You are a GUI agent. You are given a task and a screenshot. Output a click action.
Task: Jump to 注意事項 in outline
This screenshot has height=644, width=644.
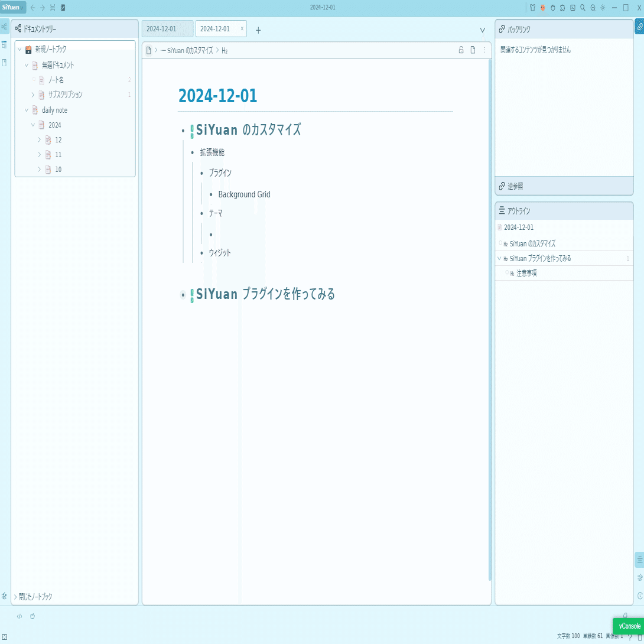(x=526, y=273)
